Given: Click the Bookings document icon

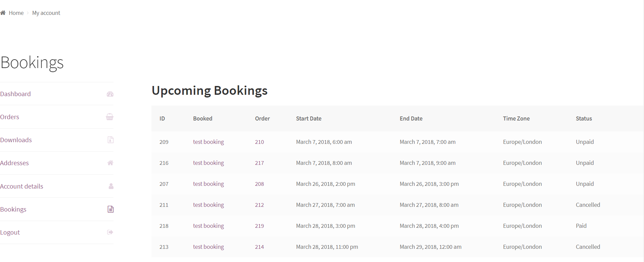Looking at the screenshot, I should pyautogui.click(x=110, y=209).
